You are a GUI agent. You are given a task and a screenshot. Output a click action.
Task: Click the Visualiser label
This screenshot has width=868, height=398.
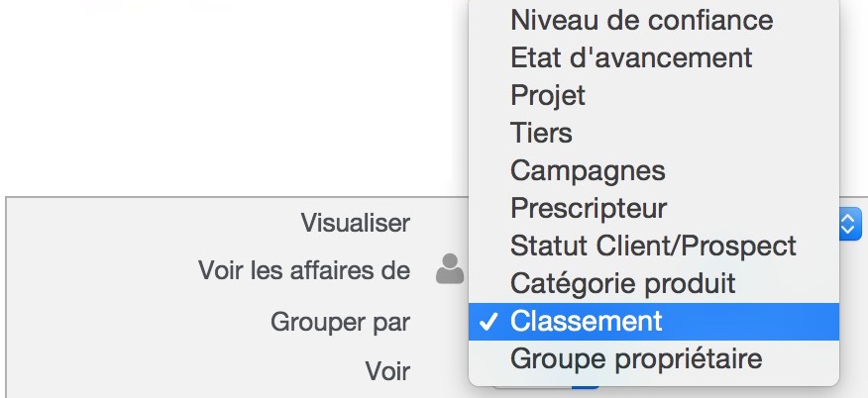point(356,223)
